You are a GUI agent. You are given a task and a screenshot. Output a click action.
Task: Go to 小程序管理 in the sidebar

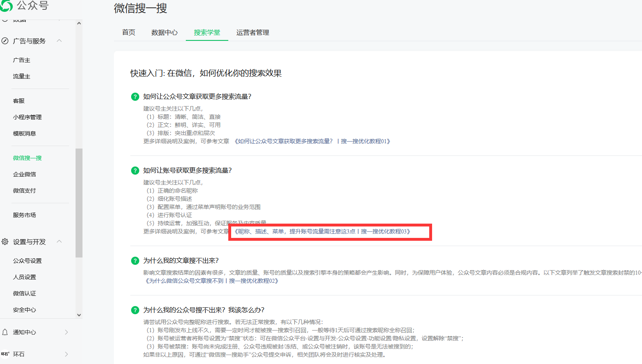[27, 117]
